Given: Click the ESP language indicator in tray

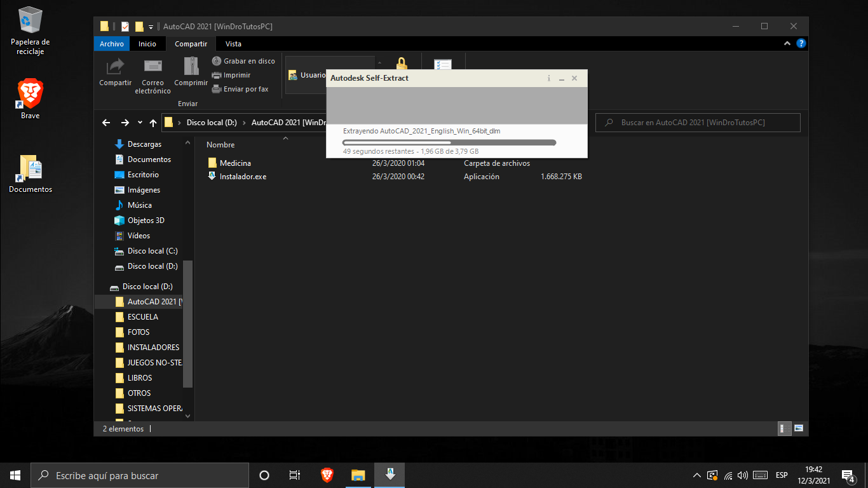Looking at the screenshot, I should point(782,475).
